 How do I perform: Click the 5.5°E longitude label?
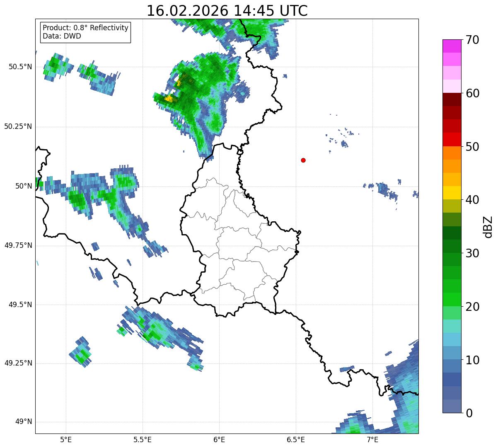pos(143,439)
